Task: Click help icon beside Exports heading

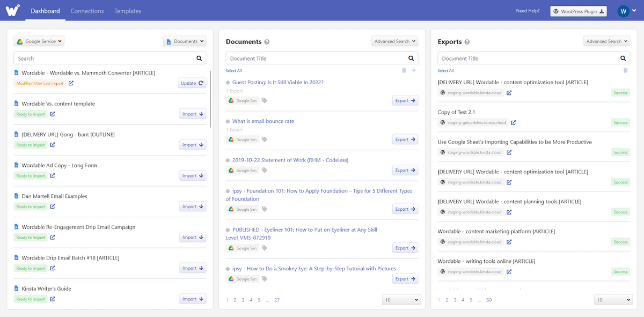Action: [x=467, y=42]
